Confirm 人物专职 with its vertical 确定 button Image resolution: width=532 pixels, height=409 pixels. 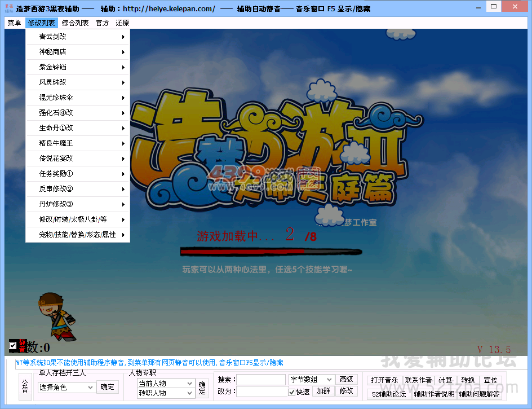[202, 388]
